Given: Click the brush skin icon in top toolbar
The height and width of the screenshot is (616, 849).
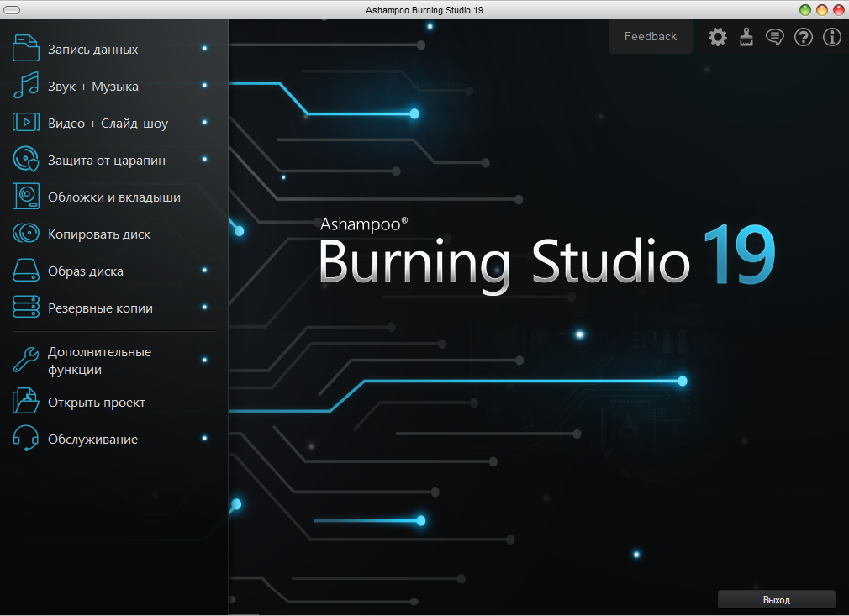Looking at the screenshot, I should click(746, 37).
